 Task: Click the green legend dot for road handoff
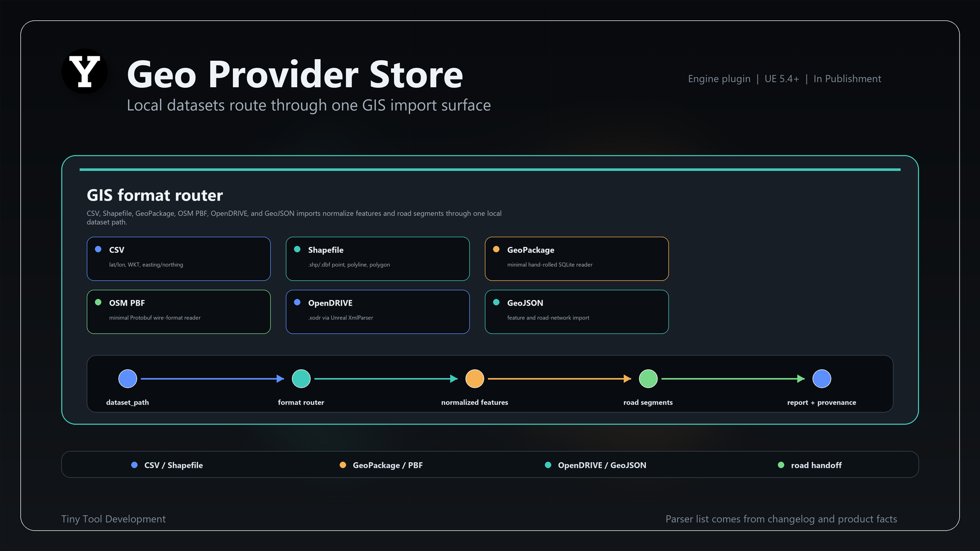click(781, 465)
